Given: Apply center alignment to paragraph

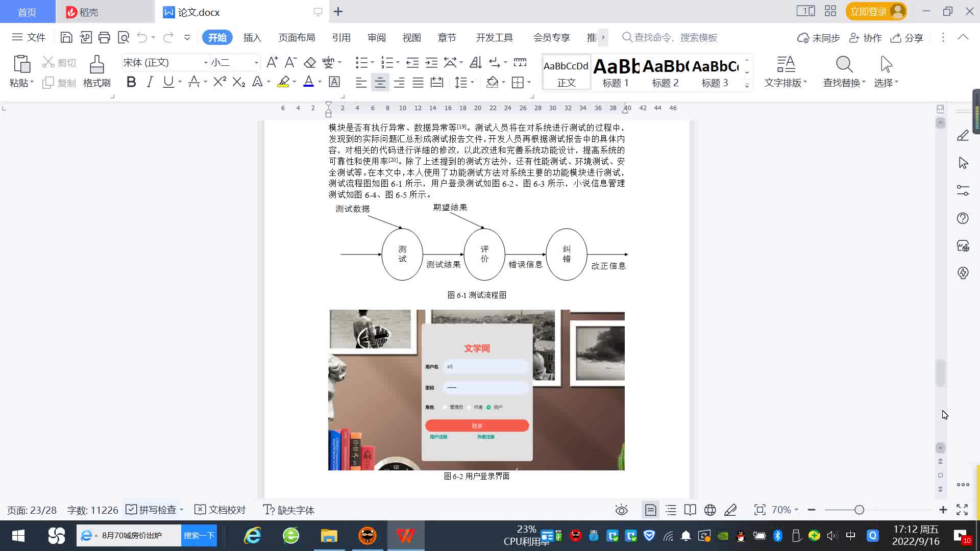Looking at the screenshot, I should coord(380,82).
